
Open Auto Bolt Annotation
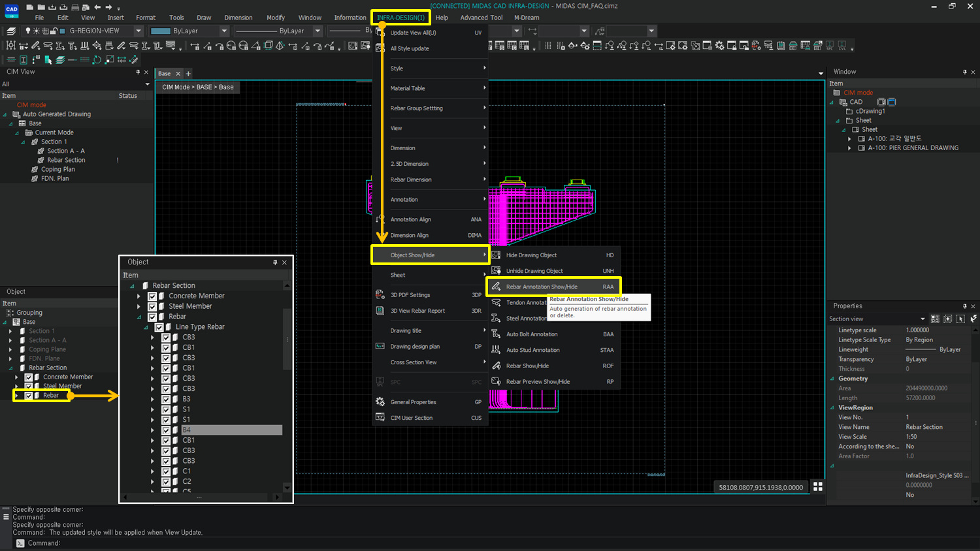pyautogui.click(x=532, y=334)
